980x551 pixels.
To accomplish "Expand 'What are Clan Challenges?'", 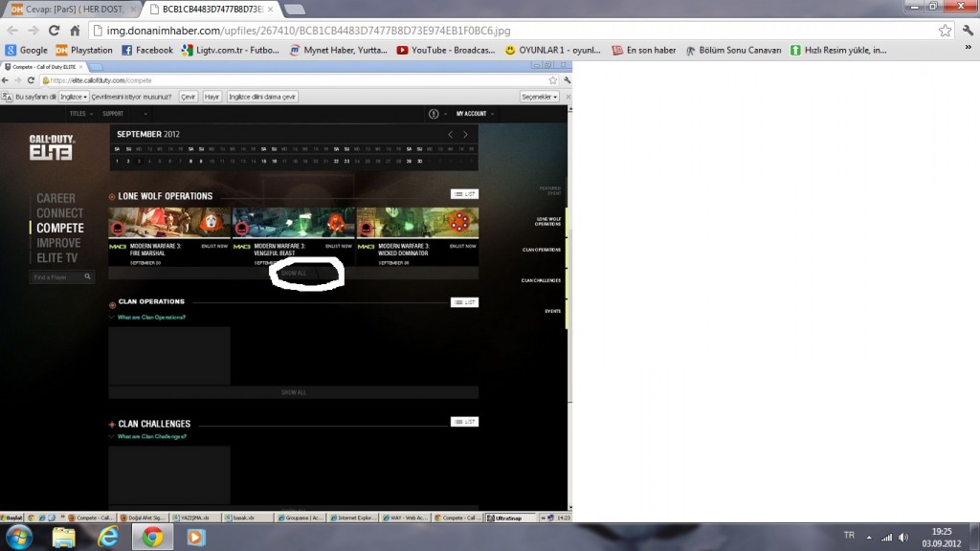I will click(152, 436).
